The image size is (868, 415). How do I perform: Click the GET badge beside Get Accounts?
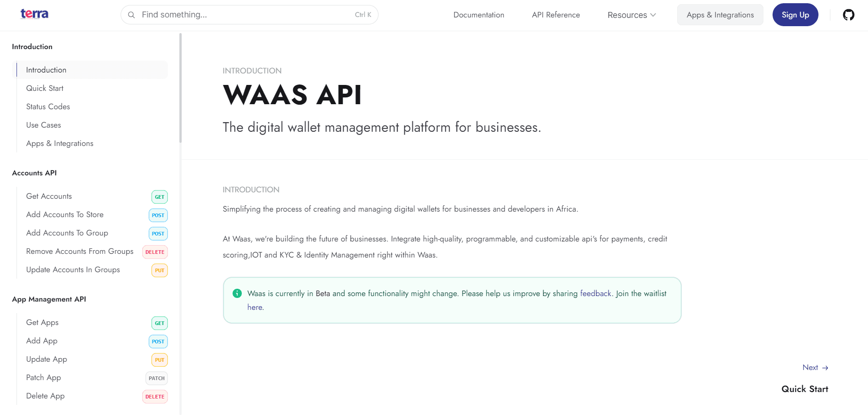point(159,197)
